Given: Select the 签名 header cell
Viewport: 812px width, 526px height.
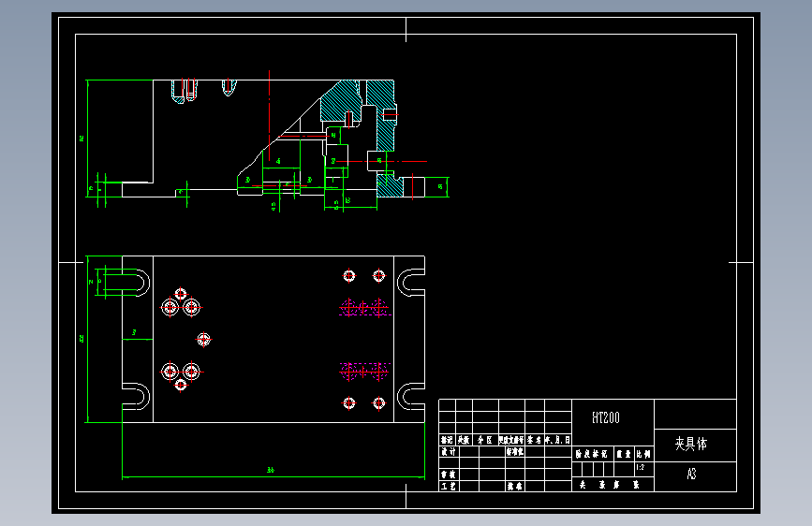Looking at the screenshot, I should pyautogui.click(x=535, y=440).
